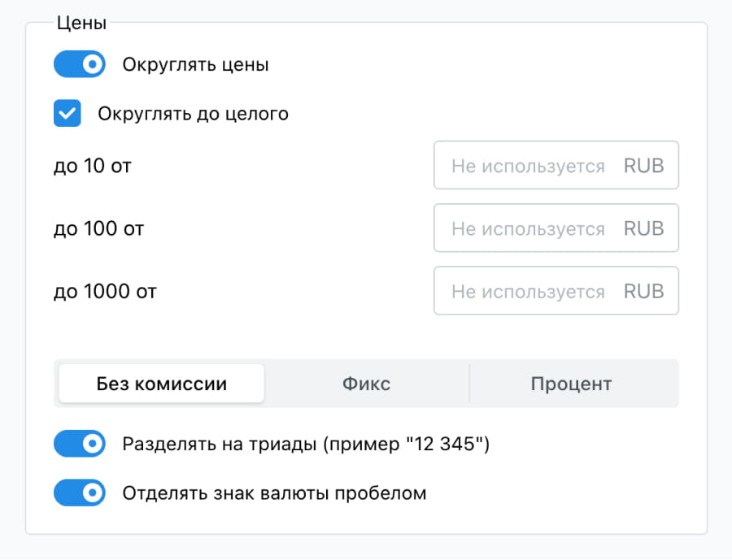This screenshot has width=732, height=560.
Task: Activate the «Без комиссии» tab
Action: 160,383
